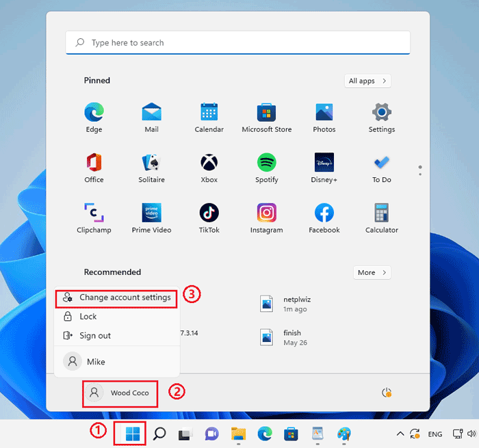Viewport: 479px width, 448px height.
Task: Click the Power button icon
Action: click(387, 393)
